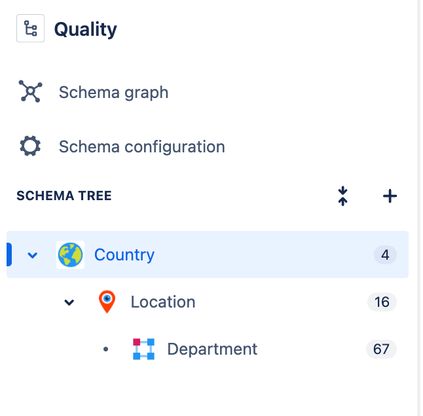423x416 pixels.
Task: Click the Location pin icon
Action: (x=107, y=302)
